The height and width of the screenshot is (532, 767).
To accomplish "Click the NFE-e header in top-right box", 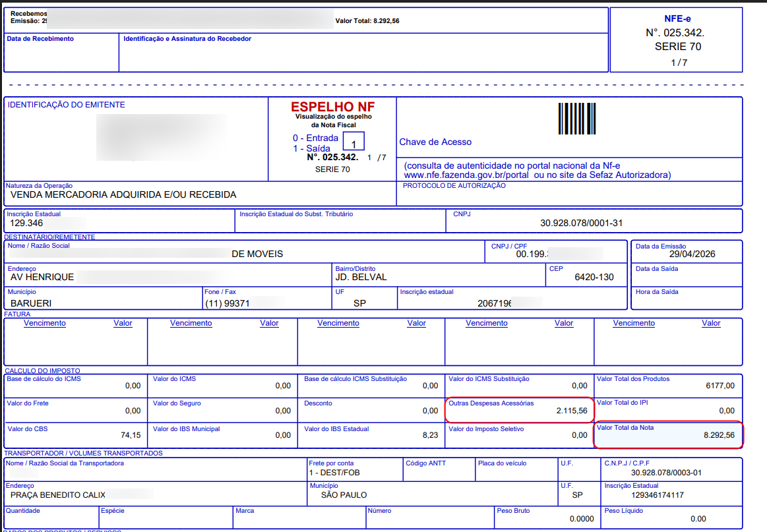I will [x=677, y=18].
